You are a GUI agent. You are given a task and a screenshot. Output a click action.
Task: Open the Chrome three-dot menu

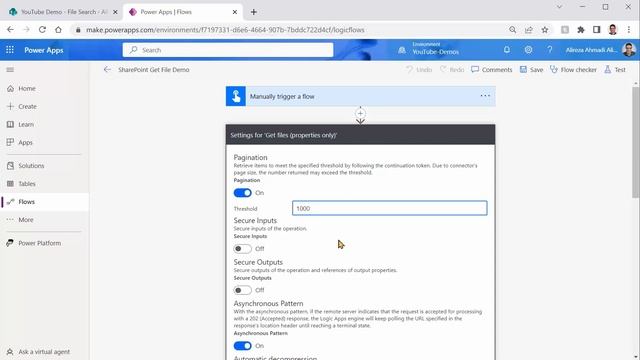pos(629,30)
